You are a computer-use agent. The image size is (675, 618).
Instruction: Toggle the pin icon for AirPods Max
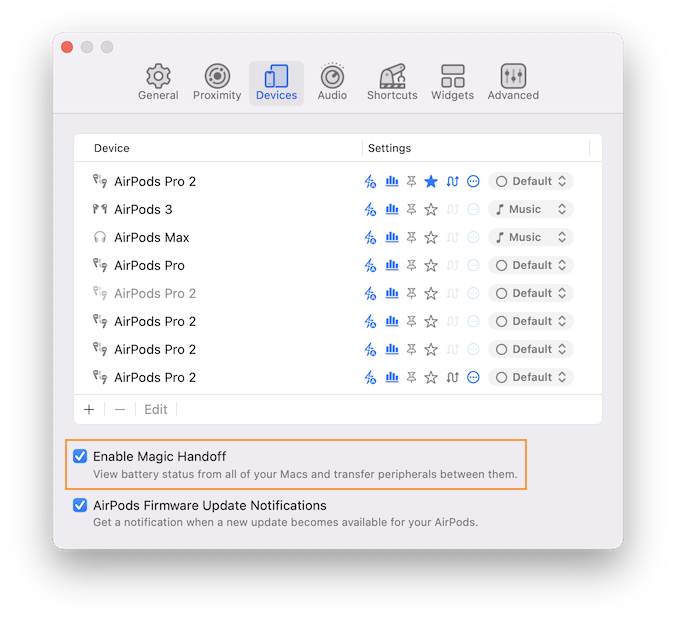412,238
